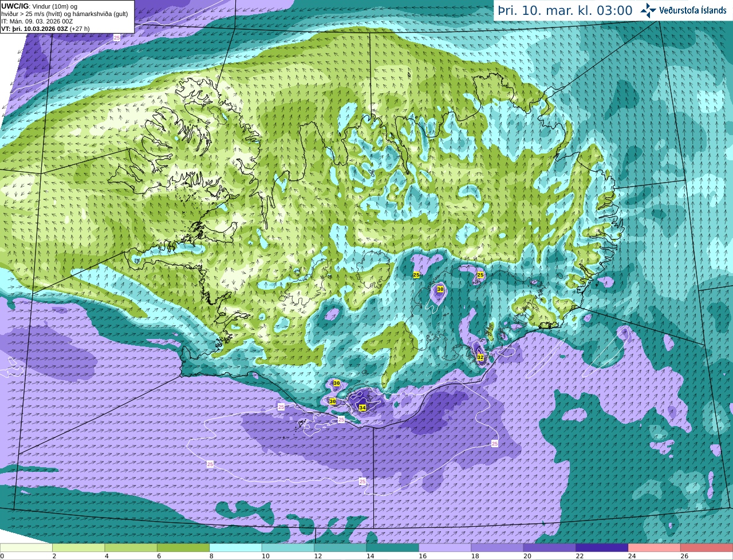733x560 pixels.
Task: Pick the 2–4 m/s light green legend swatch
Action: point(78,547)
